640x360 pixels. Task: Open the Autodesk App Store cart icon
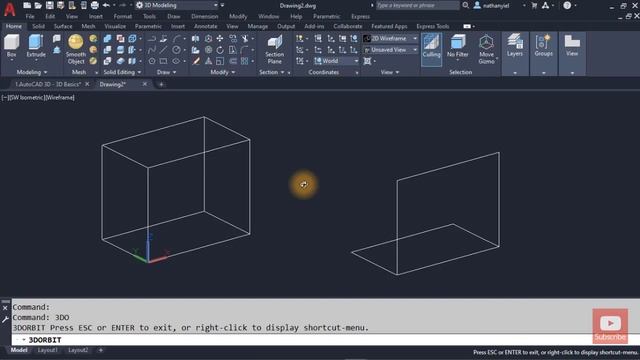[534, 5]
